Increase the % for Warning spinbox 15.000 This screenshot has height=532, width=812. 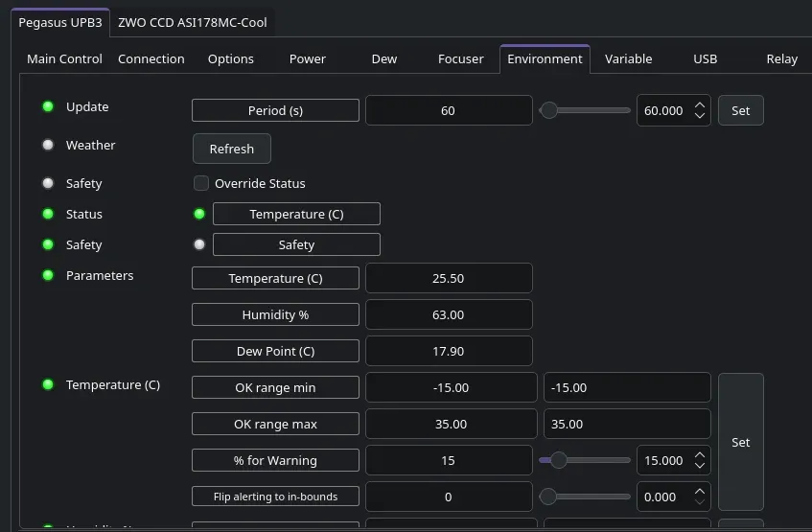700,454
